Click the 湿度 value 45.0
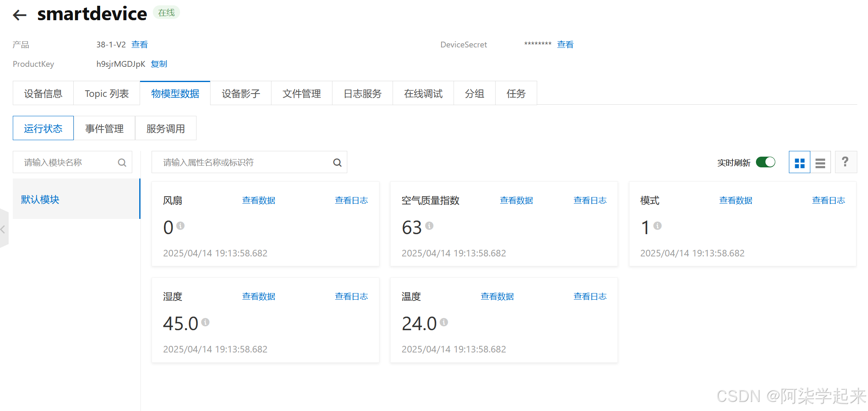Image resolution: width=868 pixels, height=411 pixels. [x=180, y=324]
